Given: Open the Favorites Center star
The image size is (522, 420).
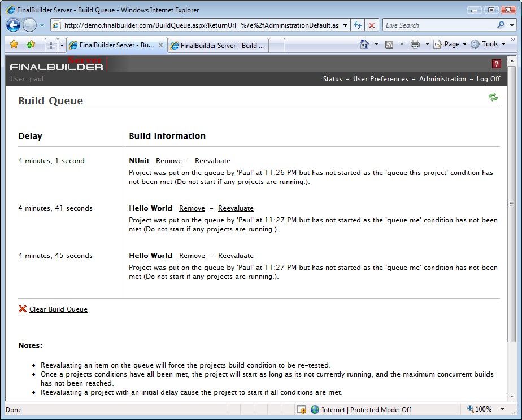Looking at the screenshot, I should pyautogui.click(x=14, y=44).
